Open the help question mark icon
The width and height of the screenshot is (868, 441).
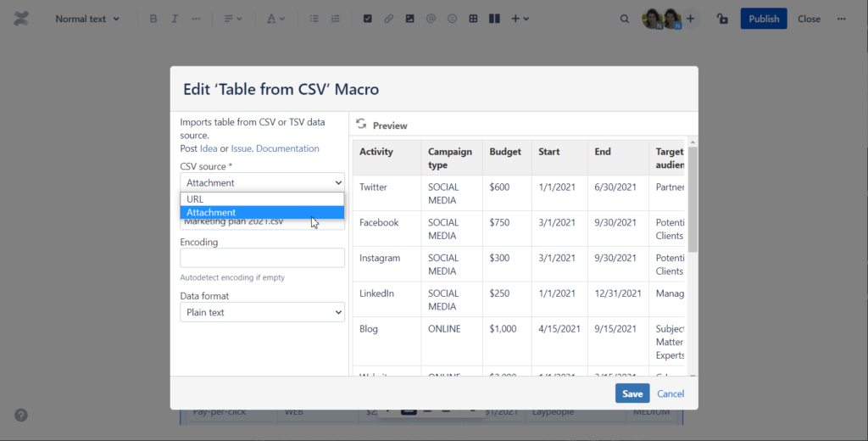(21, 415)
